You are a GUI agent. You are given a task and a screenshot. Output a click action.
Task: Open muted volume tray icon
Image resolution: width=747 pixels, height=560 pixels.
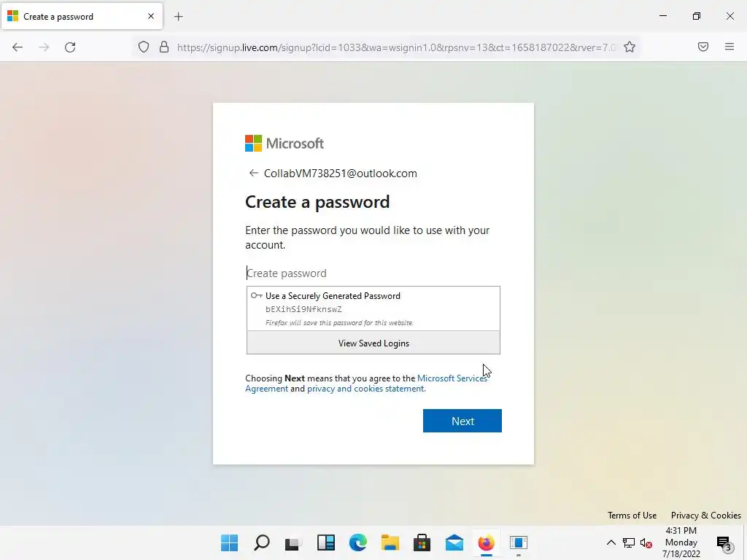click(x=646, y=542)
